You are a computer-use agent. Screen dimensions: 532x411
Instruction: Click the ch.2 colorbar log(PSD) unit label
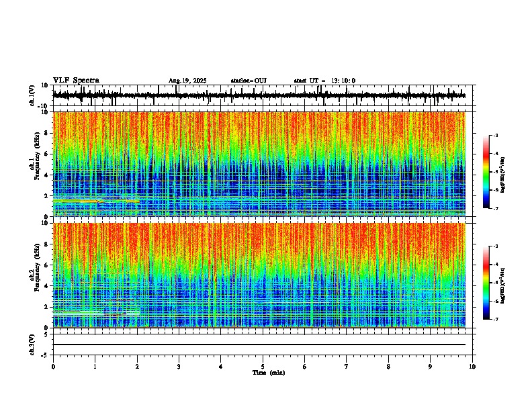[x=503, y=286]
